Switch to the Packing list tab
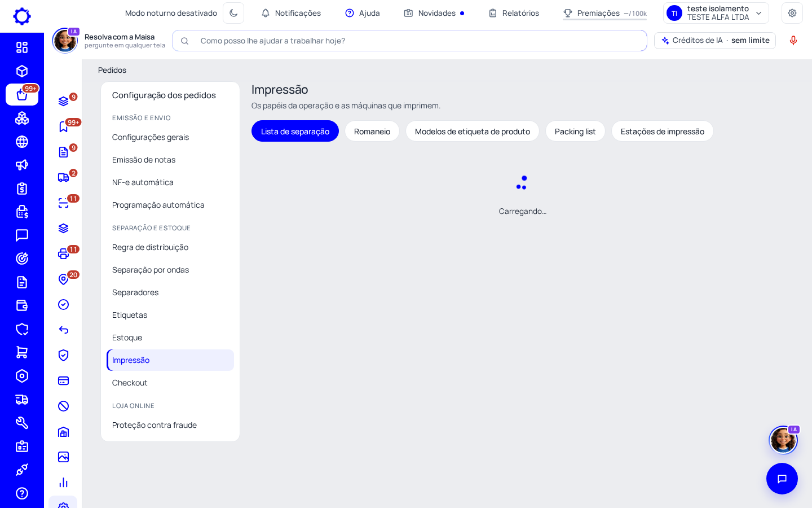Screen dimensions: 812x508 tap(575, 131)
